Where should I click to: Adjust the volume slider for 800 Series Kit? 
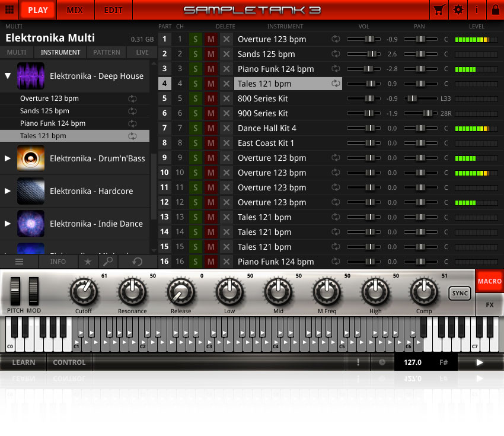[364, 98]
